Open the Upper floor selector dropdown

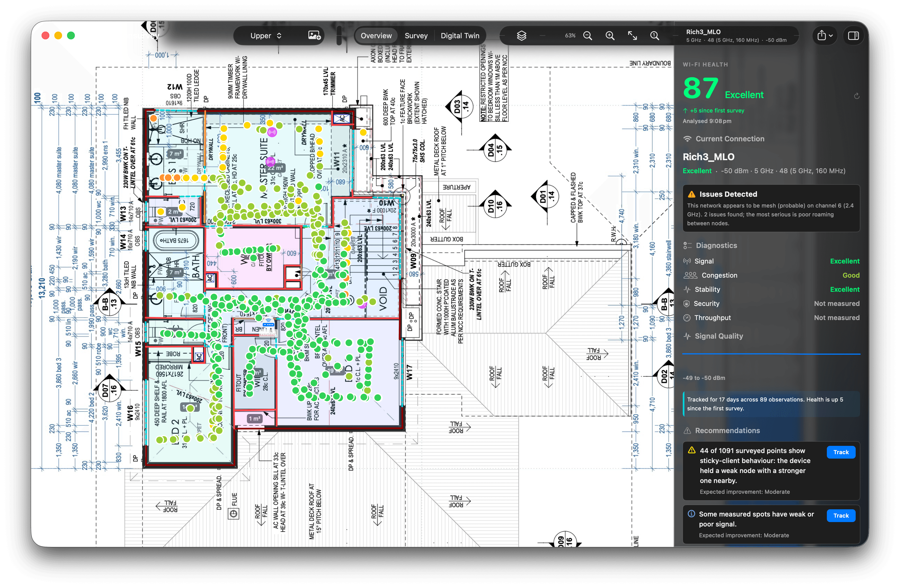tap(266, 35)
